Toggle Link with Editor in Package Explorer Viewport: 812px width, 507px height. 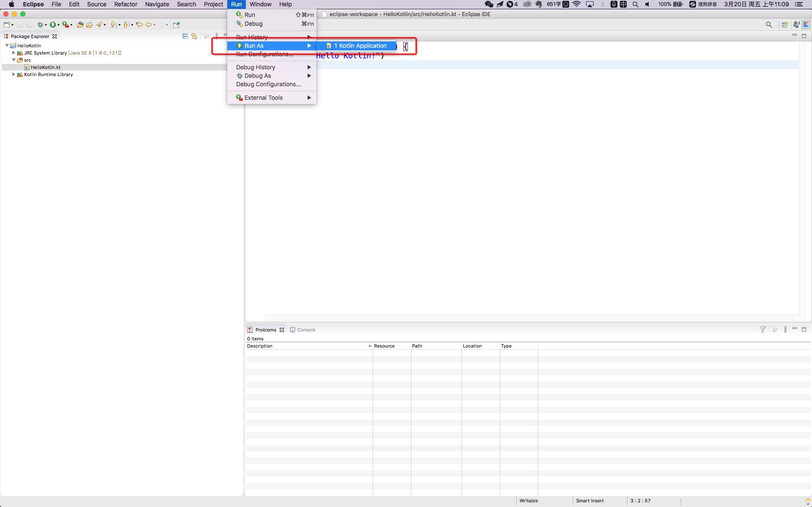(x=194, y=36)
